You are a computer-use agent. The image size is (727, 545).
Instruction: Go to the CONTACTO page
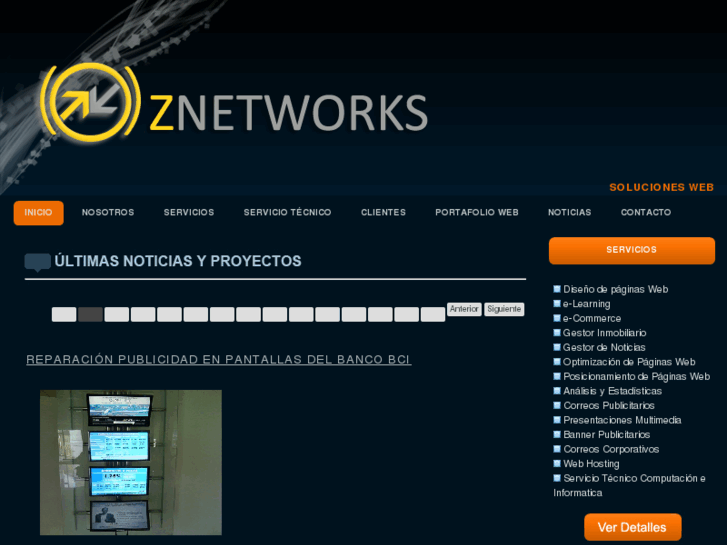646,212
